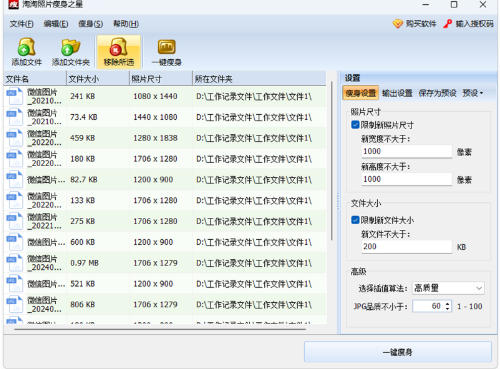Click the 521 KB file size cell
500x369 pixels.
[x=82, y=284]
